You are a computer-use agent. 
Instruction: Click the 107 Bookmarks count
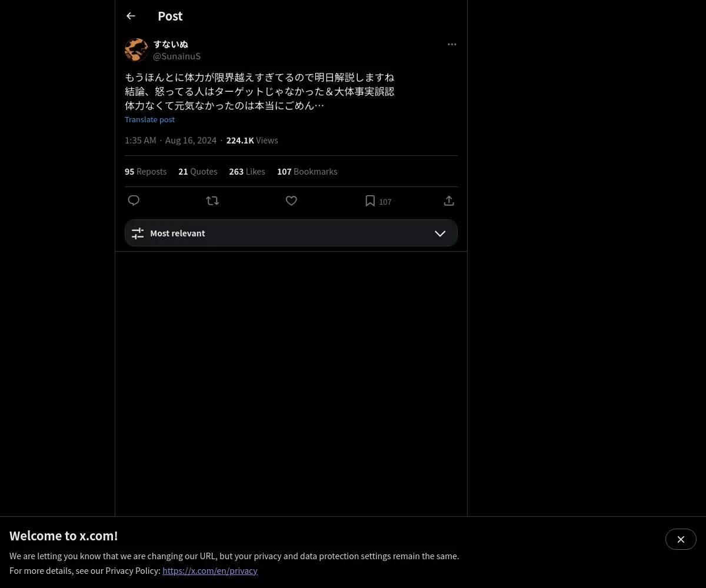307,171
